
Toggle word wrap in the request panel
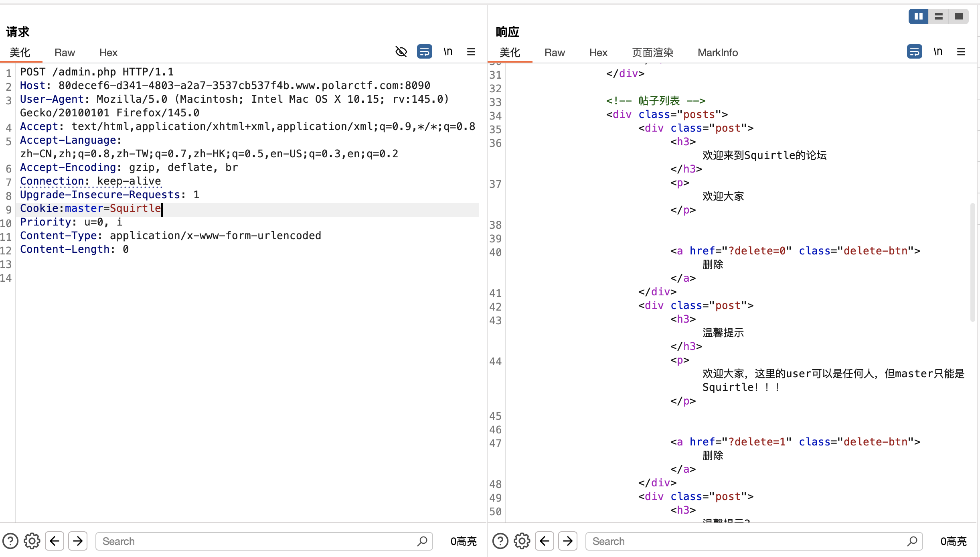click(x=424, y=52)
